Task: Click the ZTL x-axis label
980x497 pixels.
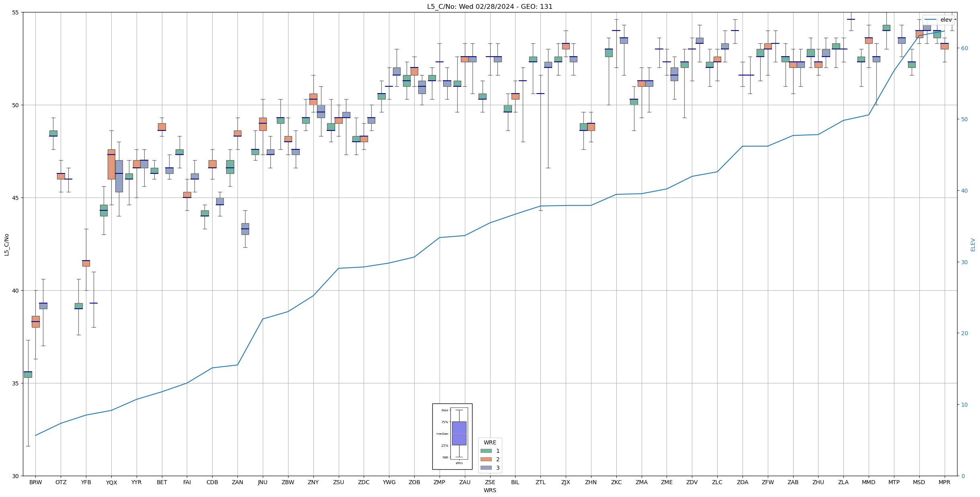Action: [540, 482]
